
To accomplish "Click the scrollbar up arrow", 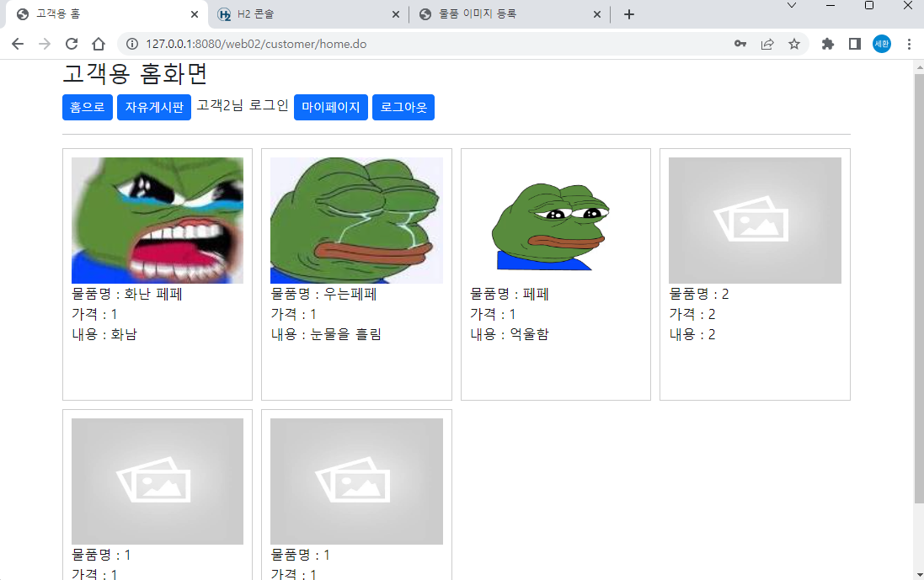I will [919, 67].
